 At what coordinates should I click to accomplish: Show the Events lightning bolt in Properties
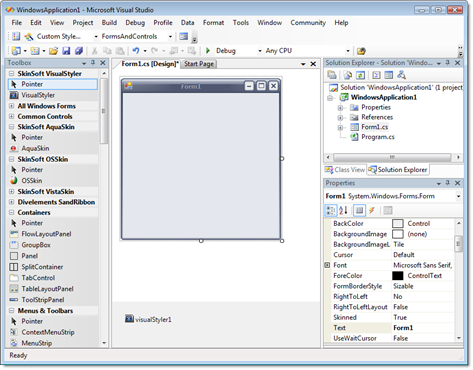coord(372,210)
